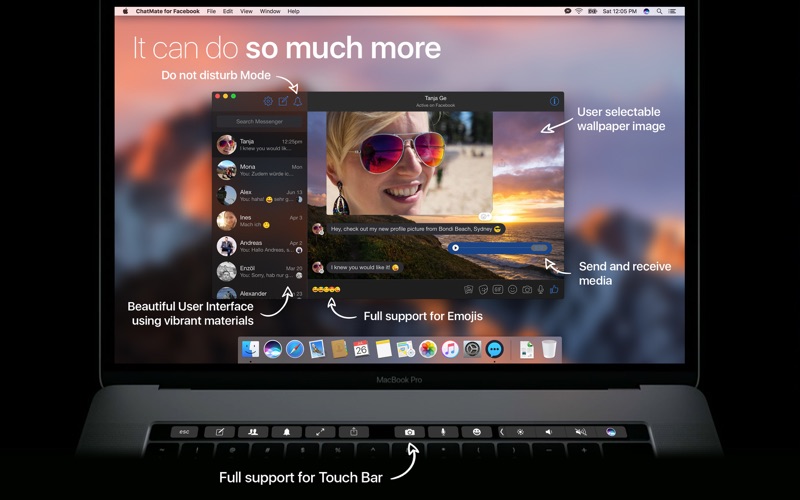
Task: Tap the Touch Bar mute speaker button
Action: tap(581, 432)
